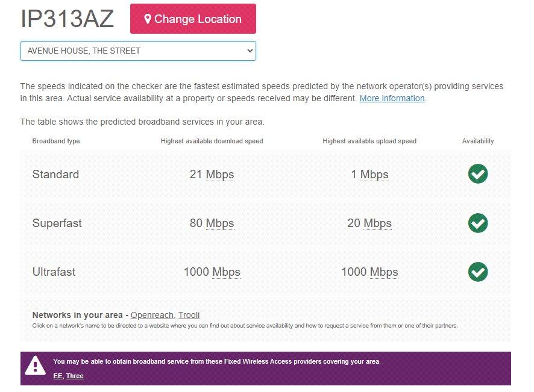Visit the Openreach network website
Viewport: 534px width, 392px height.
[152, 315]
